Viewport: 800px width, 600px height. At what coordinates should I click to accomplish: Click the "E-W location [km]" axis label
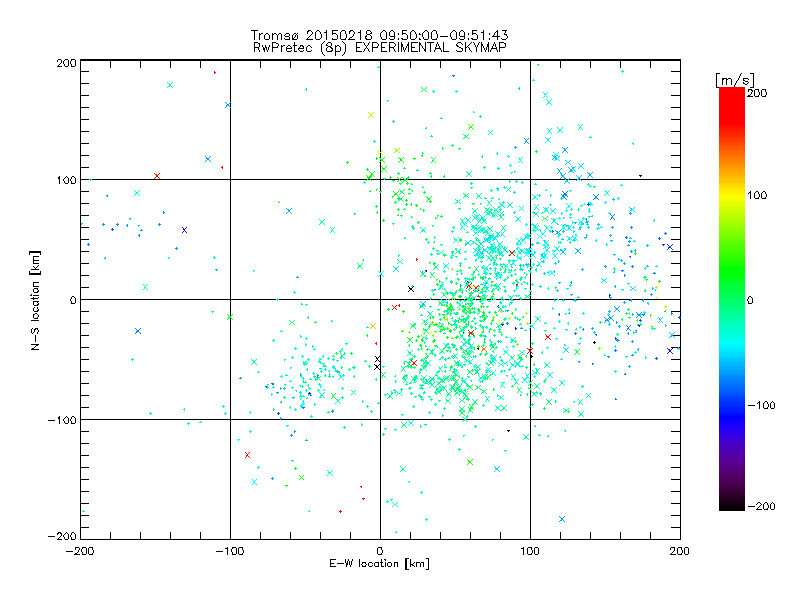[x=380, y=563]
